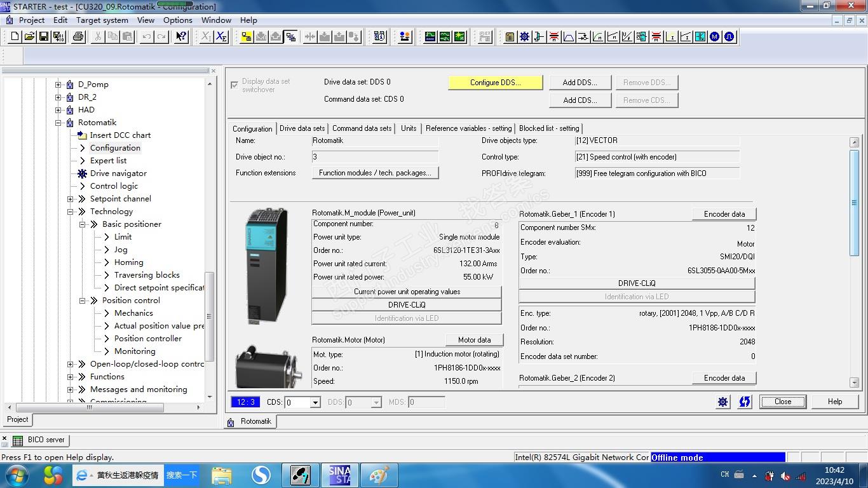Click the Motor data button
868x488 pixels.
point(474,340)
